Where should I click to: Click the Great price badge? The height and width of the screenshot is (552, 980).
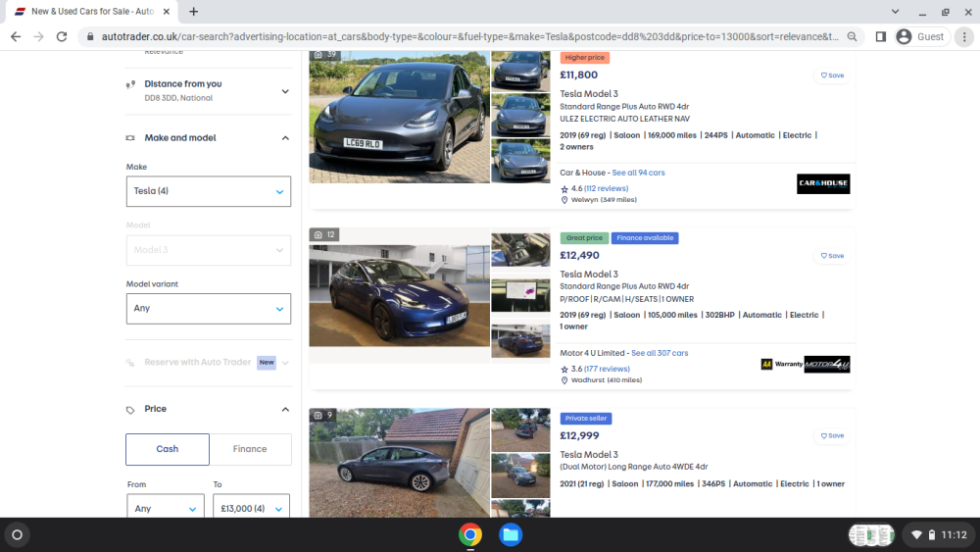click(584, 238)
